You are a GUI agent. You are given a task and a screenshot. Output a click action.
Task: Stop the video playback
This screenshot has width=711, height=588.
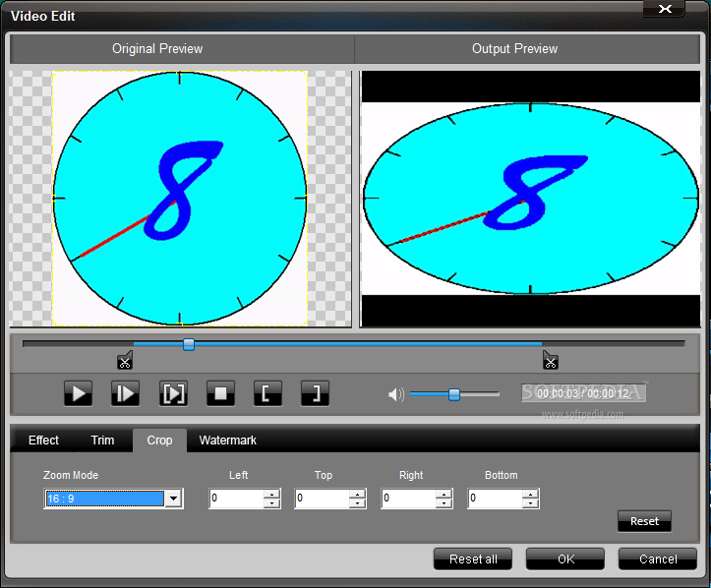pyautogui.click(x=220, y=393)
